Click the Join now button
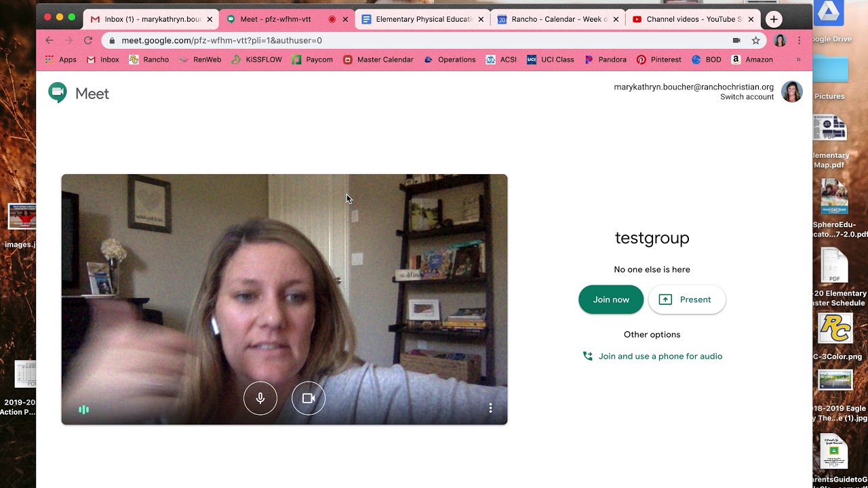The image size is (868, 488). tap(611, 300)
